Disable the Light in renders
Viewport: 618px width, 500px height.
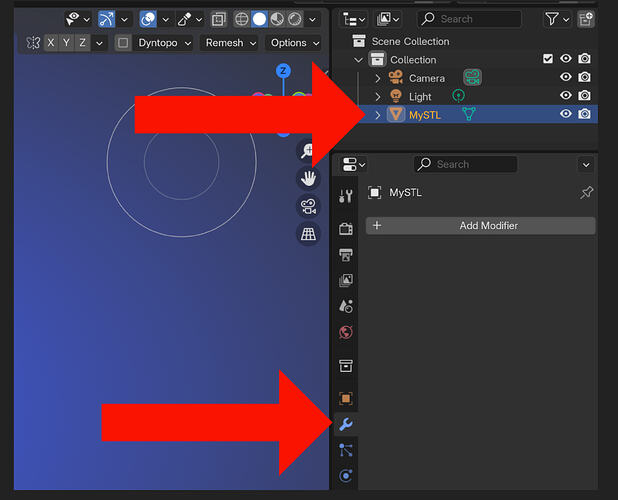point(584,95)
